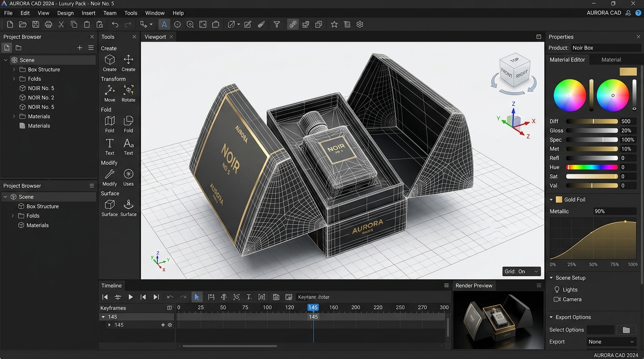Click the folder browse button beside Select Options
The height and width of the screenshot is (359, 644).
(x=626, y=330)
